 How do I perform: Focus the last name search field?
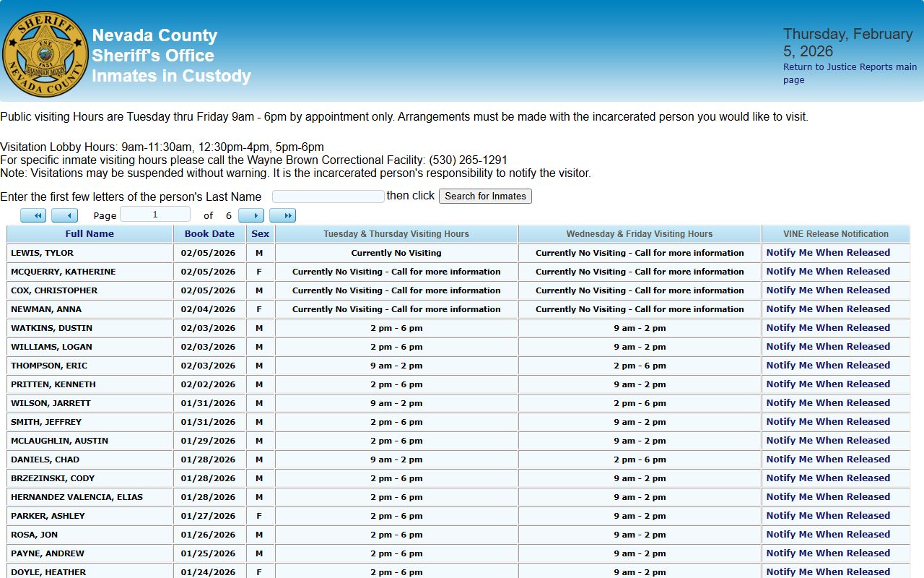(x=328, y=197)
